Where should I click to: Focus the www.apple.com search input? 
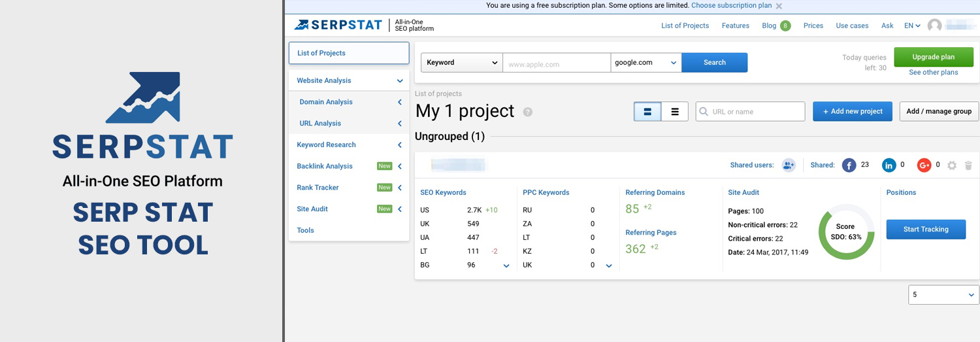tap(557, 63)
